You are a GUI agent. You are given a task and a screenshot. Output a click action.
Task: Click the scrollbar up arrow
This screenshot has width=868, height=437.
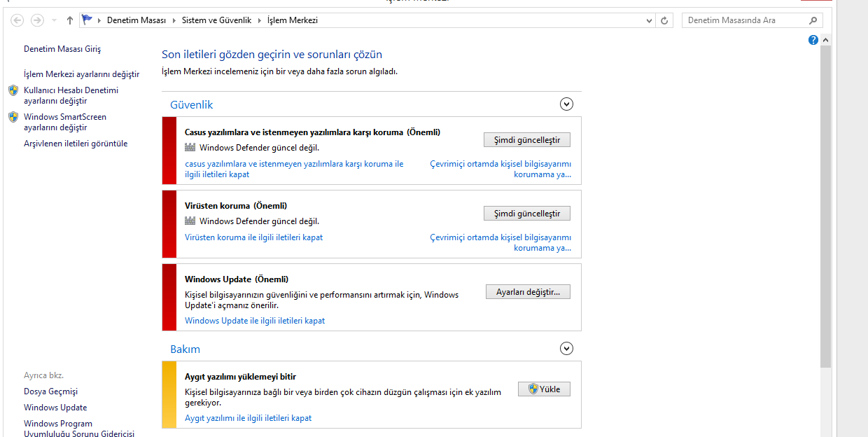(x=825, y=40)
